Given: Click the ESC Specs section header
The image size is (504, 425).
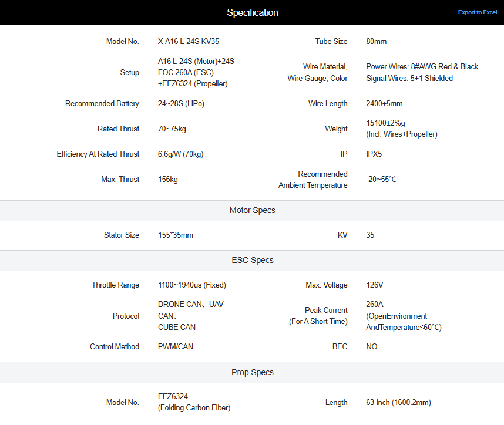Looking at the screenshot, I should pyautogui.click(x=252, y=260).
